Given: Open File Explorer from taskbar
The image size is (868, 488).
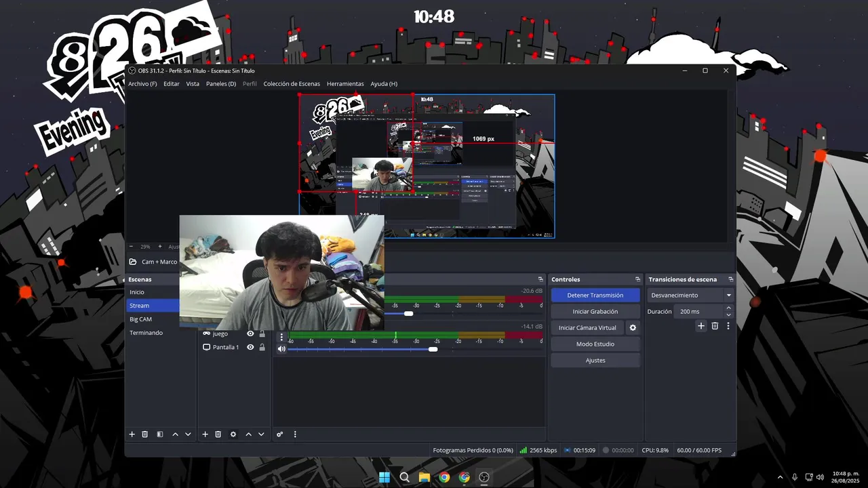Looking at the screenshot, I should point(425,477).
